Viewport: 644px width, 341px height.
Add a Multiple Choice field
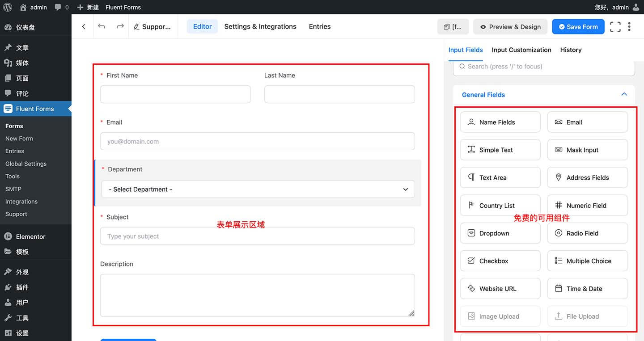click(x=588, y=261)
